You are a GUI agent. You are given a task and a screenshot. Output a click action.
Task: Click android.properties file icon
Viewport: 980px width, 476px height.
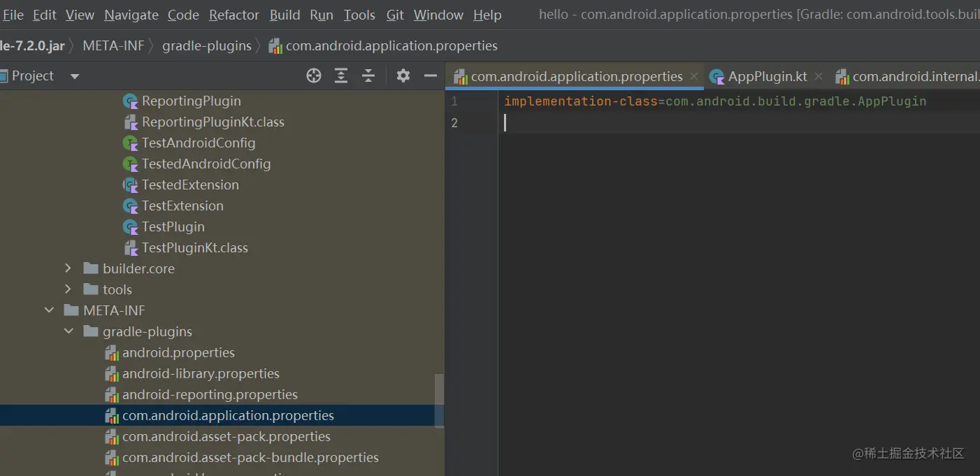pos(111,353)
